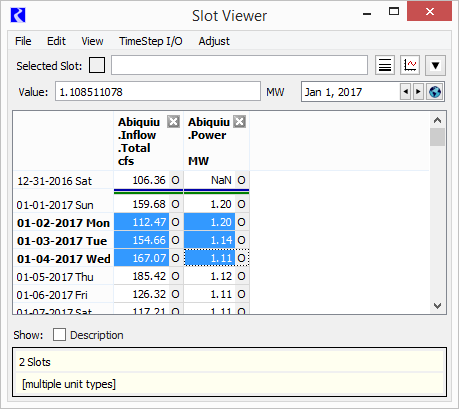Click the O flag for 01-01-2017 inflow
This screenshot has width=459, height=409.
175,204
